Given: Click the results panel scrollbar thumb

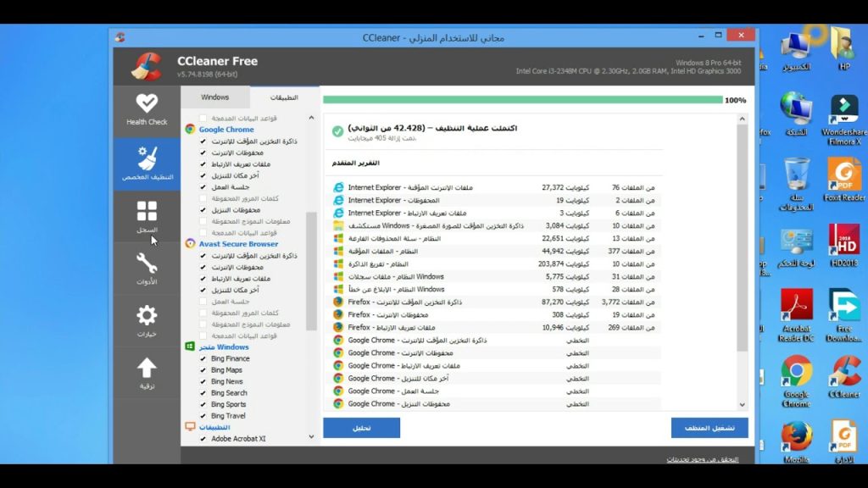Looking at the screenshot, I should 743,238.
